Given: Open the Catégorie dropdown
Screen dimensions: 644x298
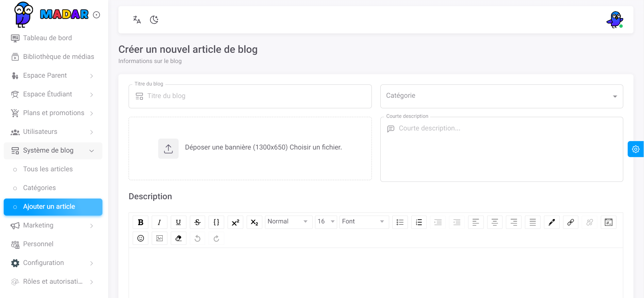Looking at the screenshot, I should point(501,96).
